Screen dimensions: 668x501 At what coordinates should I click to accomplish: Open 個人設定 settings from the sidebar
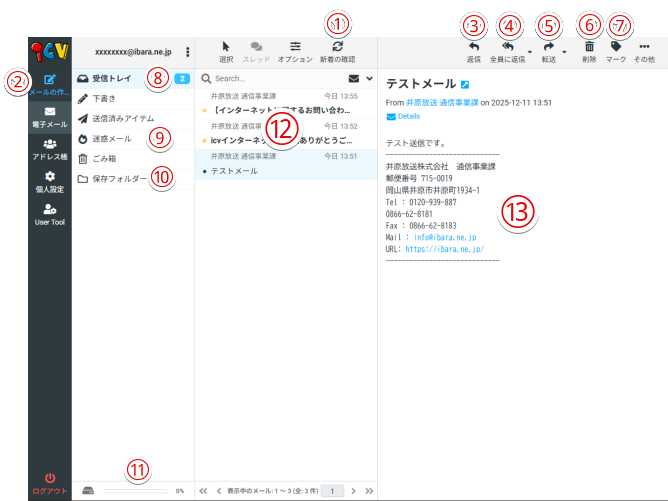coord(50,181)
